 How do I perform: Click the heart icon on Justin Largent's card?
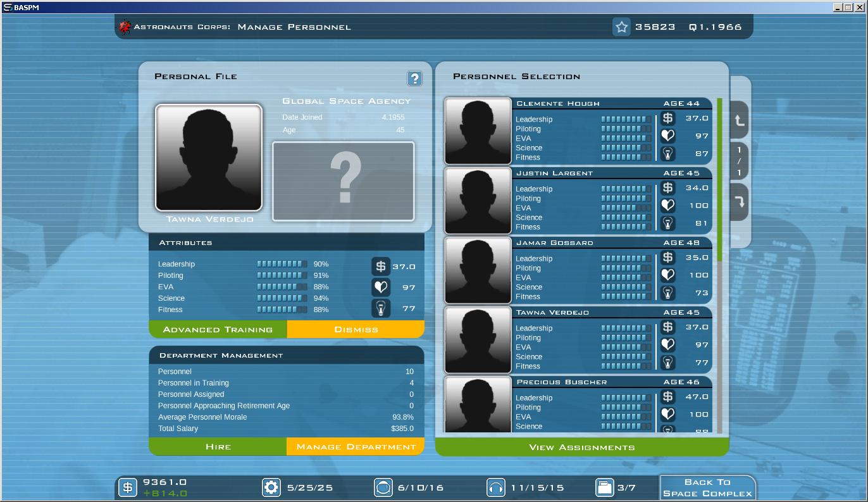(x=667, y=205)
